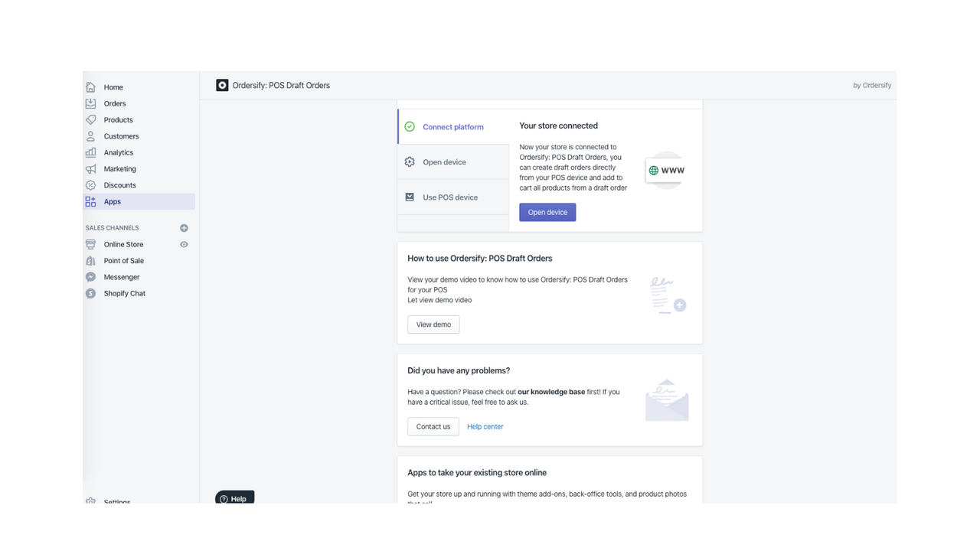
Task: Click the icon beside Use POS device
Action: [410, 197]
